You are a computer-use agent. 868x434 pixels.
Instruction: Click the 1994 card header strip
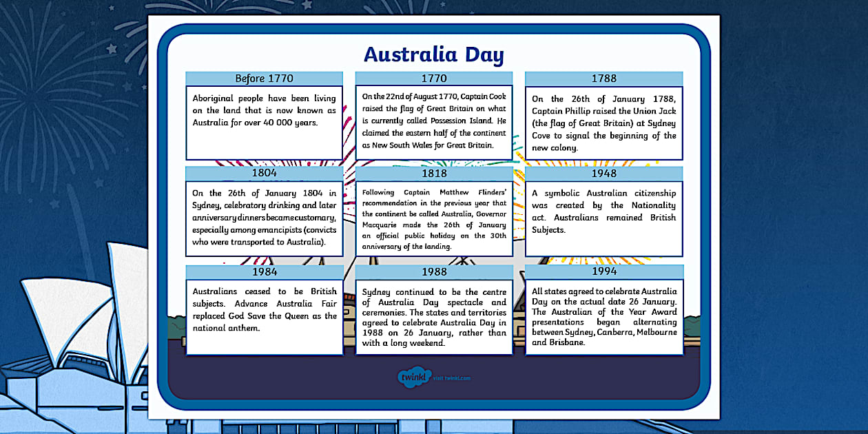(603, 271)
